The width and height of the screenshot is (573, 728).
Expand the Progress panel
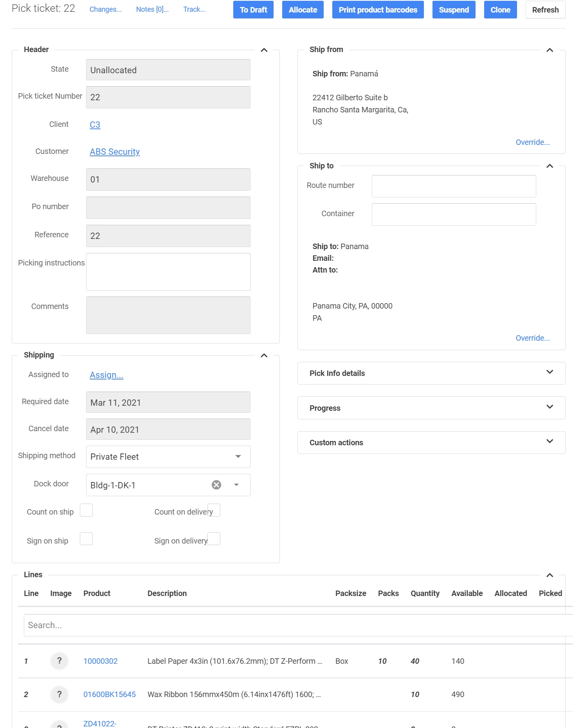click(x=550, y=407)
